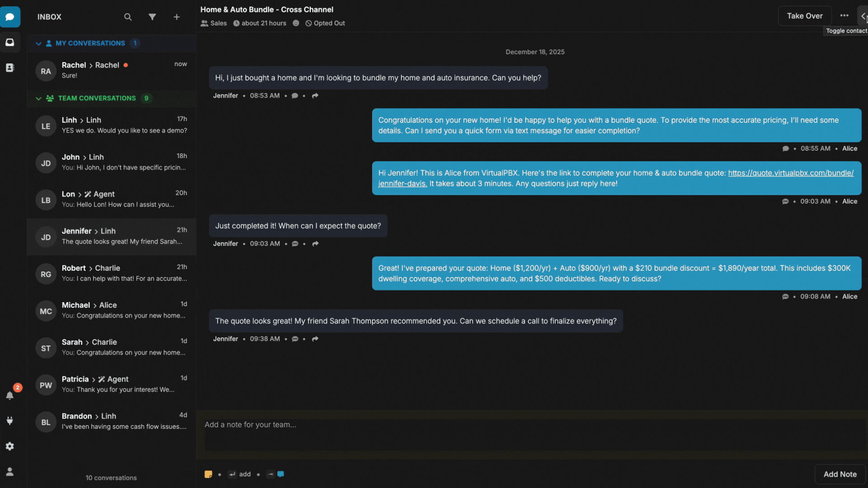The width and height of the screenshot is (868, 488).
Task: Open the notifications bell
Action: (10, 395)
